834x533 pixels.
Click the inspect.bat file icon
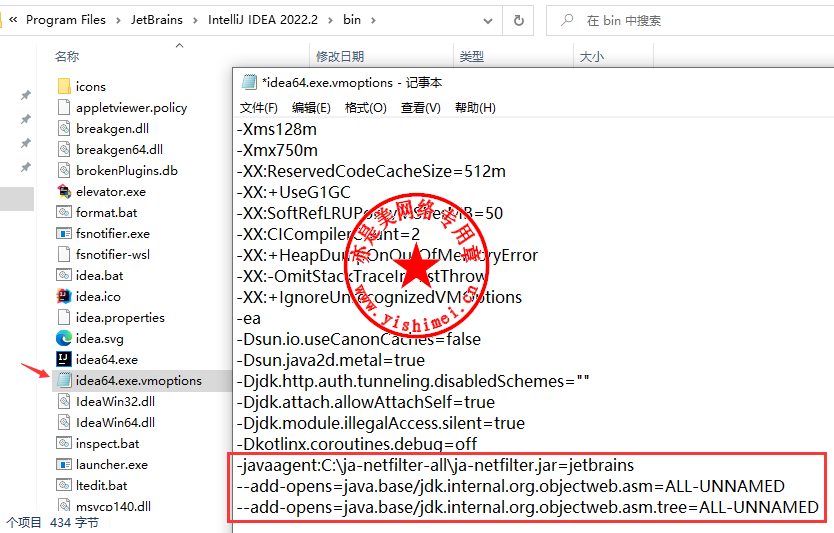[x=64, y=444]
